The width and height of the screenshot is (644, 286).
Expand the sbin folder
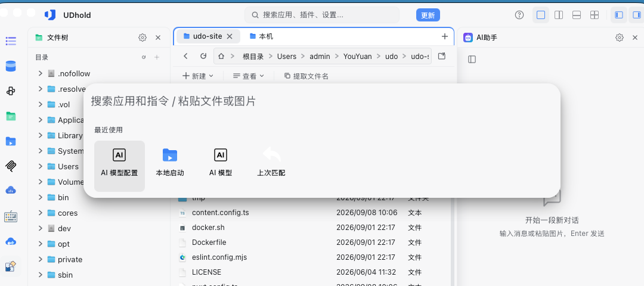click(x=41, y=275)
